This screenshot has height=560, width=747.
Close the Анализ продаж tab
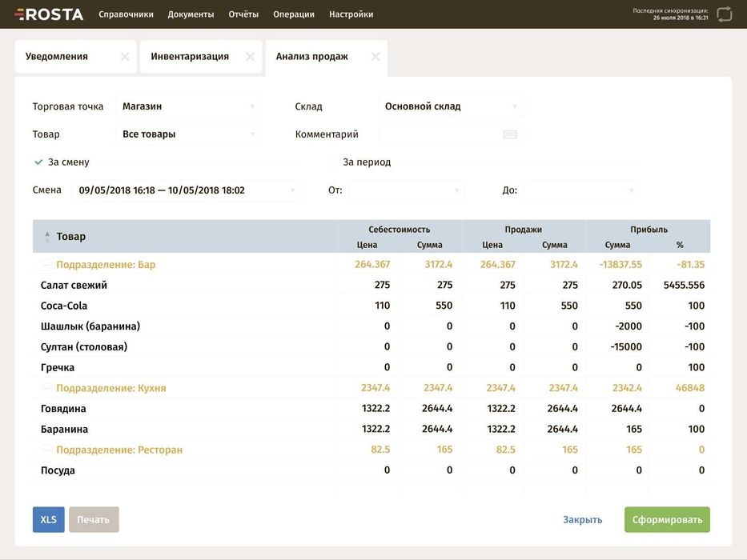tap(376, 57)
